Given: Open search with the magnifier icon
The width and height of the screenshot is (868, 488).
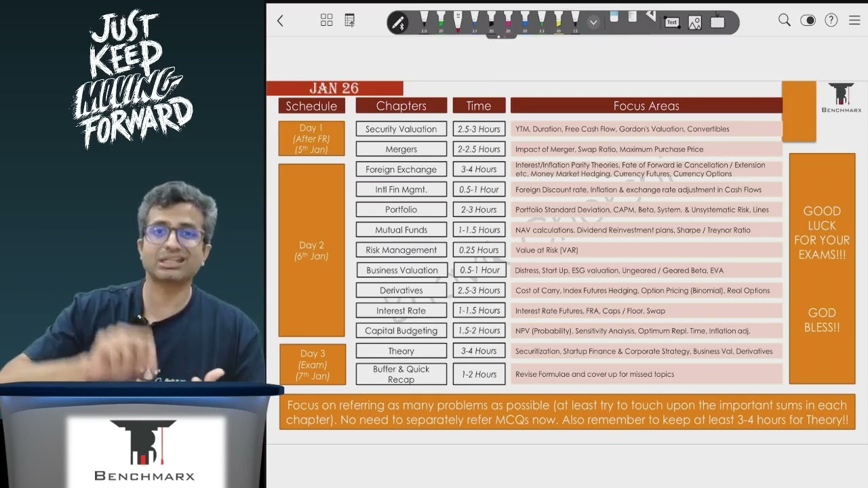Looking at the screenshot, I should coord(785,20).
